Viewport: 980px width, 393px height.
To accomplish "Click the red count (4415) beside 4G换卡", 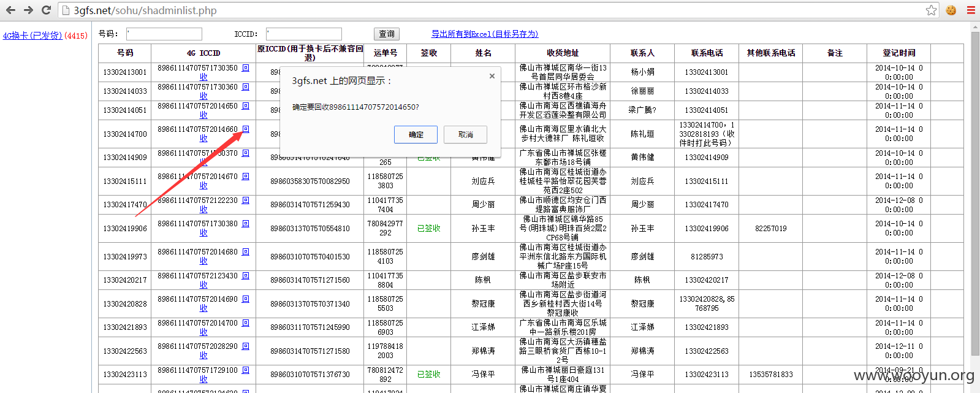I will 76,36.
